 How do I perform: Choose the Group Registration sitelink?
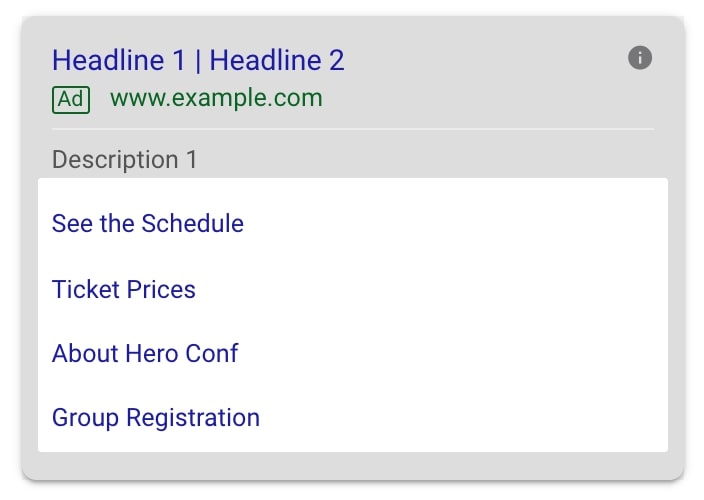156,418
